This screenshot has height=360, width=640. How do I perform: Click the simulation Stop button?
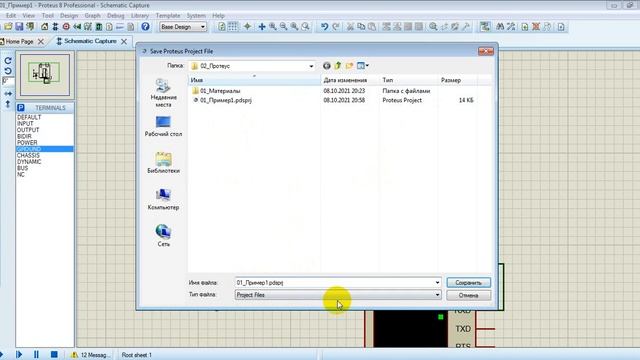54,354
